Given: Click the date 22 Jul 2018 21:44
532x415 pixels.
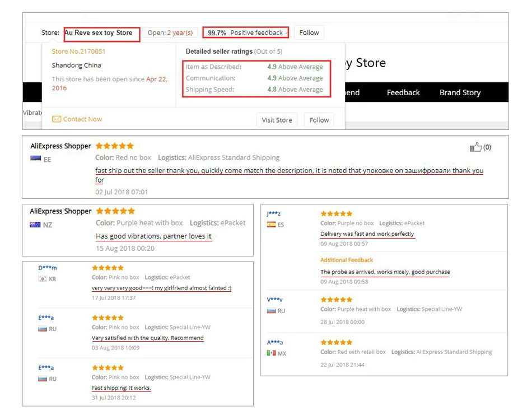Looking at the screenshot, I should coord(342,365).
